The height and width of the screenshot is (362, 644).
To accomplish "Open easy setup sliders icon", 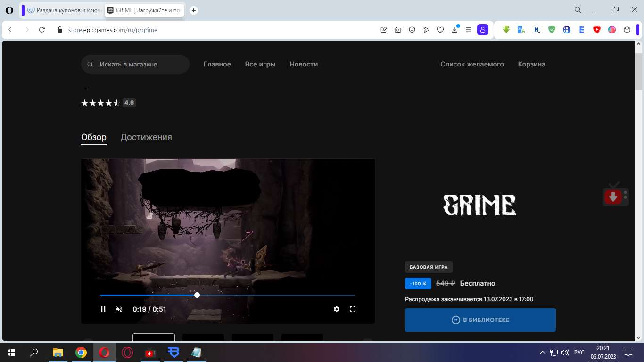I will click(469, 30).
